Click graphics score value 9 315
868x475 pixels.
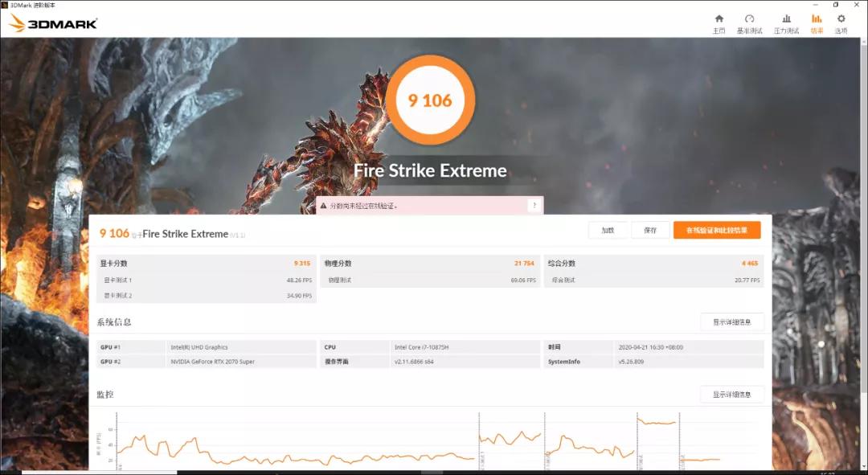(302, 264)
